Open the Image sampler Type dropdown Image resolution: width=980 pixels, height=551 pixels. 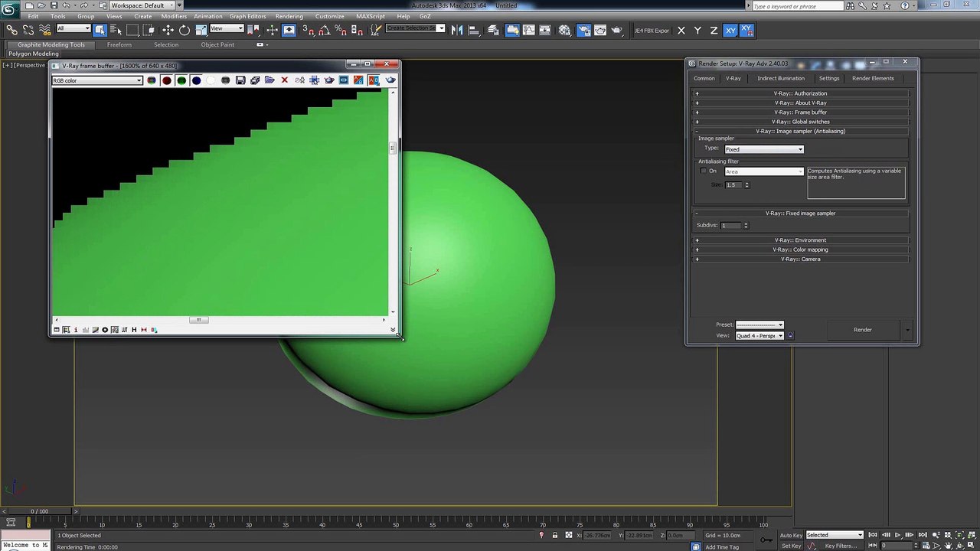coord(764,149)
